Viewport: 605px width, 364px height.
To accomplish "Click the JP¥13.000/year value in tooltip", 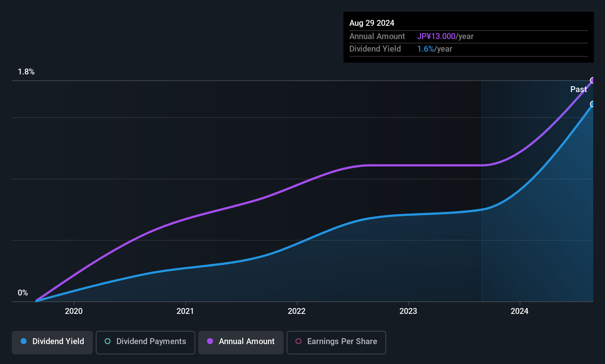I will [445, 36].
